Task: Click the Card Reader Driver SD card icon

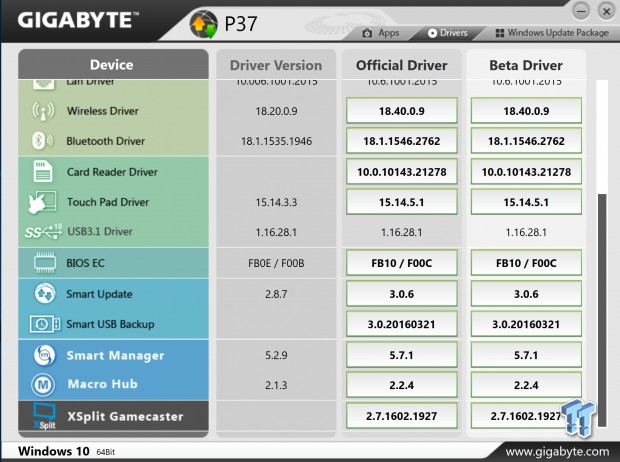Action: coord(43,171)
